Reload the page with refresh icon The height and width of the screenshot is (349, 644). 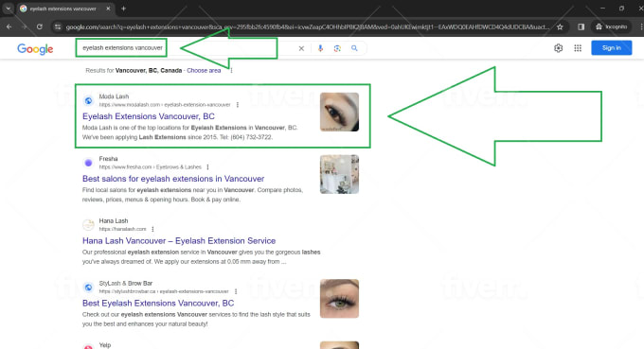40,26
